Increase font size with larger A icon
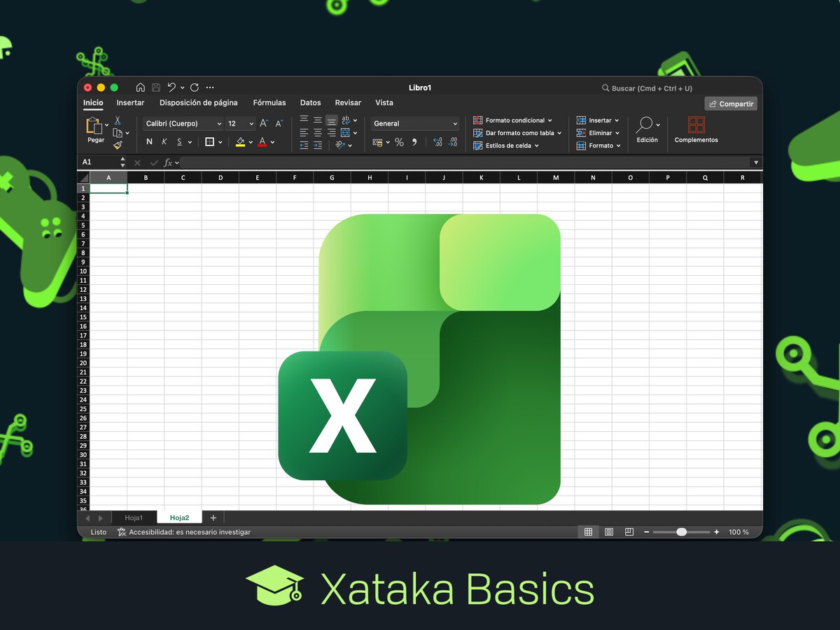 click(264, 123)
